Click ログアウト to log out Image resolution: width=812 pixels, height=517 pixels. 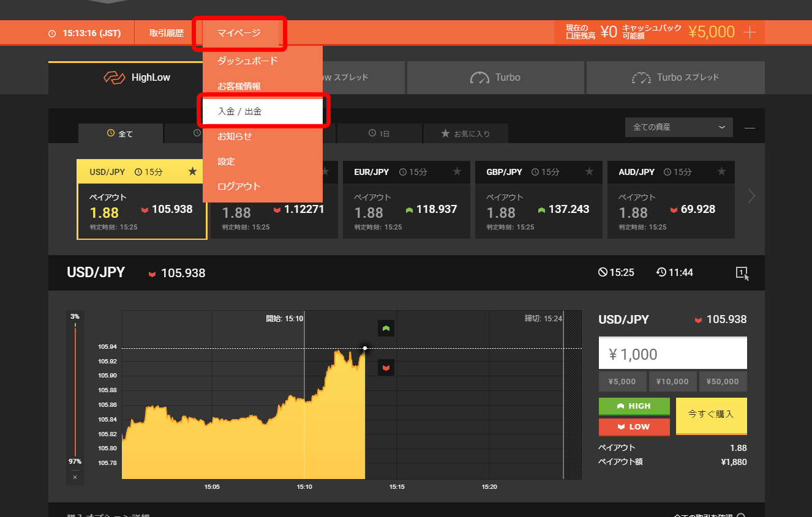click(262, 187)
